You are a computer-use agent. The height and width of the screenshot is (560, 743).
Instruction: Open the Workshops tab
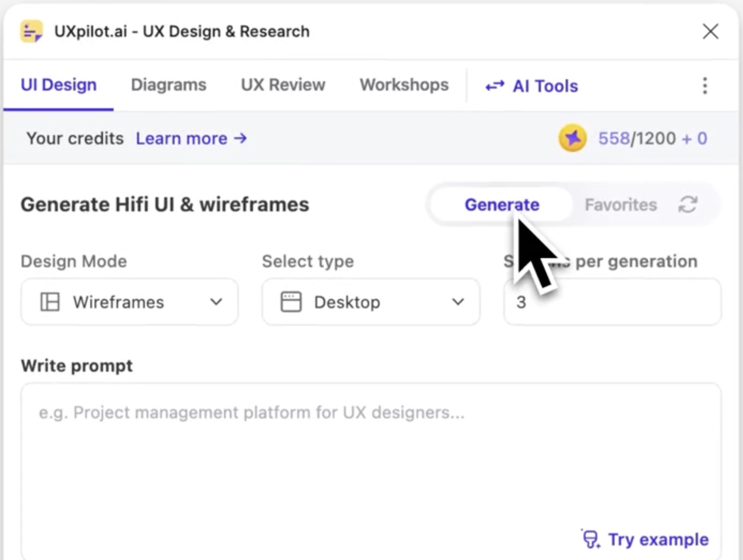tap(404, 85)
